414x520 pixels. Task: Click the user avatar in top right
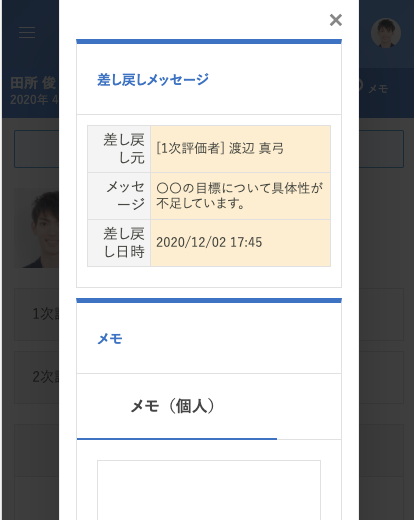pyautogui.click(x=386, y=33)
